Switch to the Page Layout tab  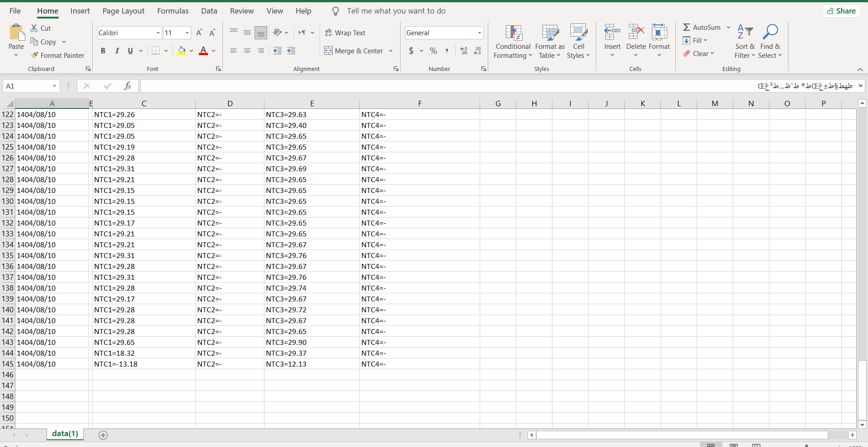[123, 11]
